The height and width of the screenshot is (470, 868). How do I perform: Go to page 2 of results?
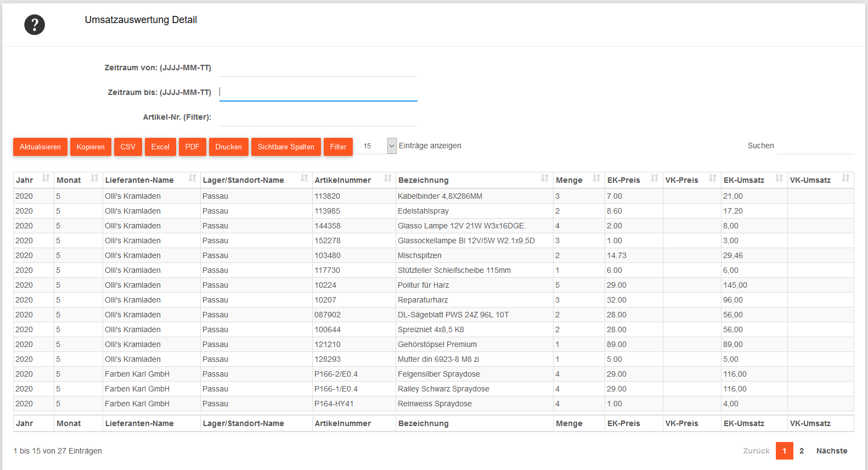(x=802, y=451)
